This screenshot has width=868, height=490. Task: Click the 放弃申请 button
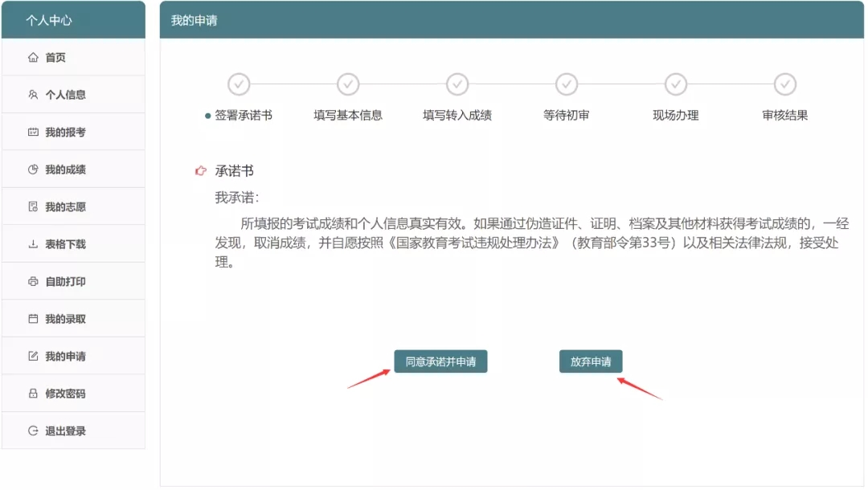pos(591,361)
